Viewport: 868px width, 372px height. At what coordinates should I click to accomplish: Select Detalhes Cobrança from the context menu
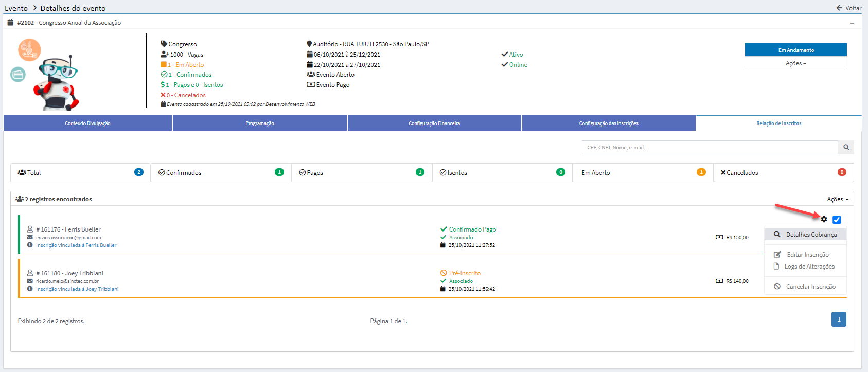click(x=811, y=235)
